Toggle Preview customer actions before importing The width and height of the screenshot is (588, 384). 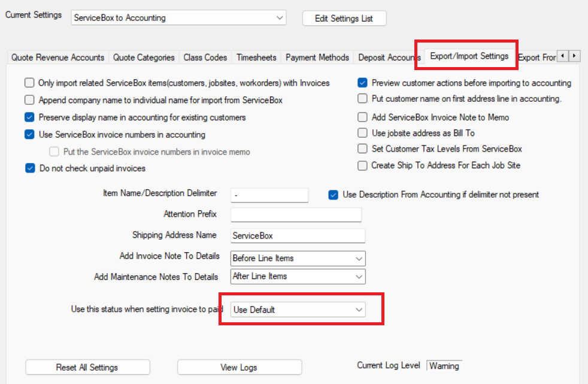362,83
